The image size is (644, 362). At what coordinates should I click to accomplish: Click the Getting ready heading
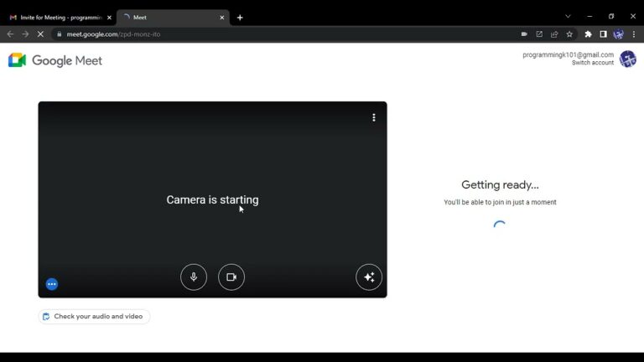(x=500, y=185)
